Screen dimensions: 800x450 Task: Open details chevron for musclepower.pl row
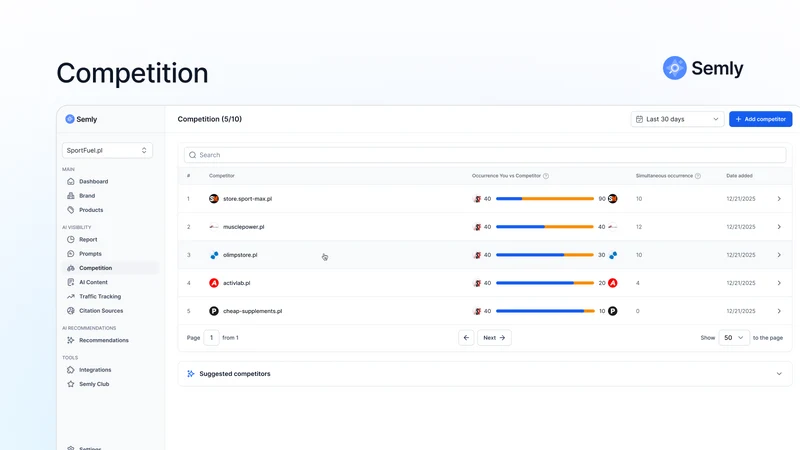(x=779, y=227)
